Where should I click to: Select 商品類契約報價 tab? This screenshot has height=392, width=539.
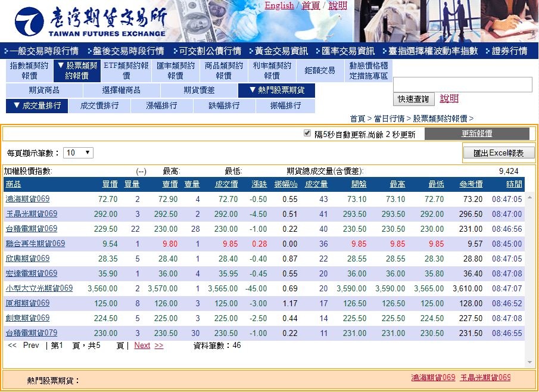(224, 70)
